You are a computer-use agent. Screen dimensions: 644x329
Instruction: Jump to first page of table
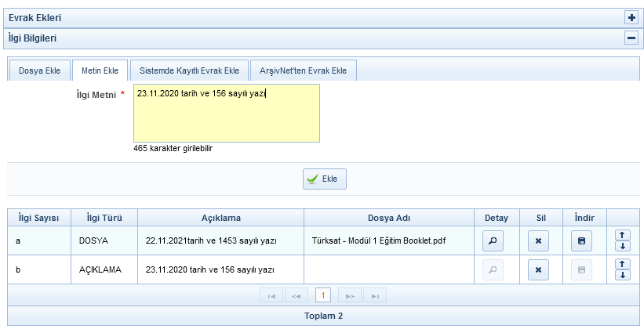[x=271, y=295]
